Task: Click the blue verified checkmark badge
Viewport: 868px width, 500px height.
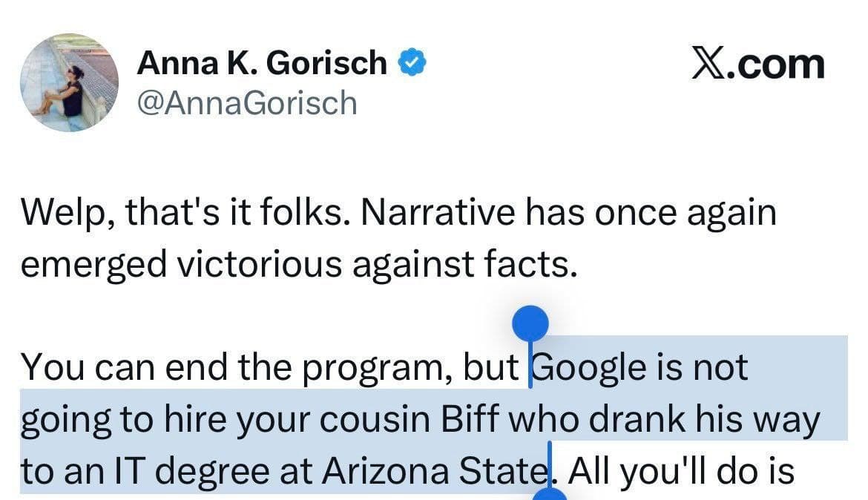Action: coord(413,65)
